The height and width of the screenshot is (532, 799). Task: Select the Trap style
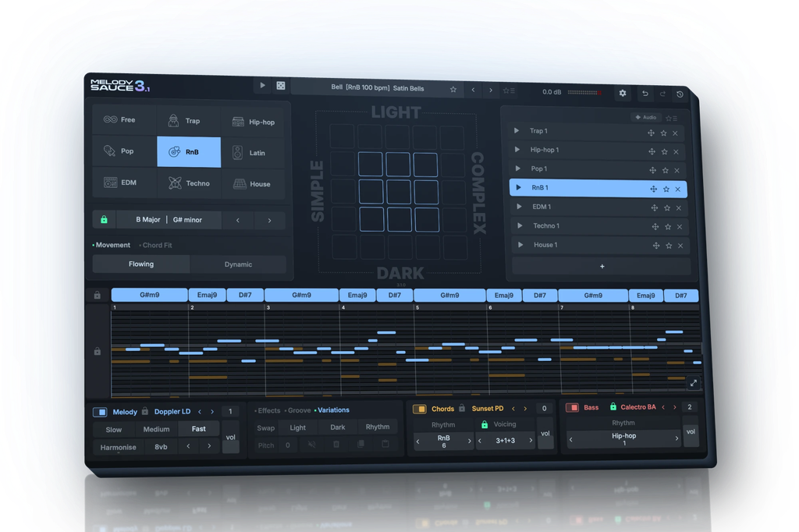(189, 121)
